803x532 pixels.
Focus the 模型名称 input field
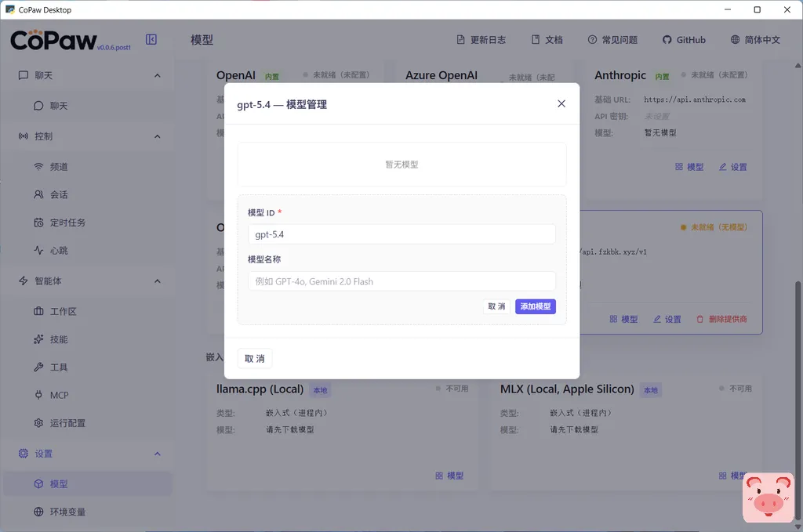tap(401, 281)
